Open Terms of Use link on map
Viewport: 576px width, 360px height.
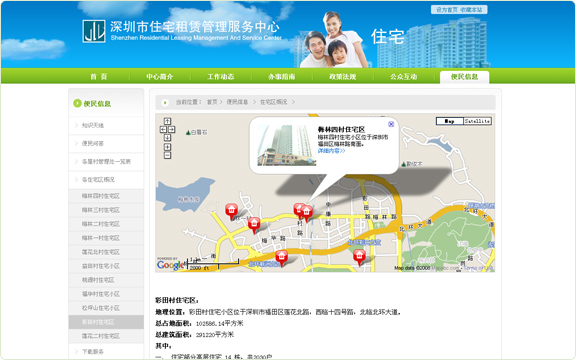tap(478, 268)
